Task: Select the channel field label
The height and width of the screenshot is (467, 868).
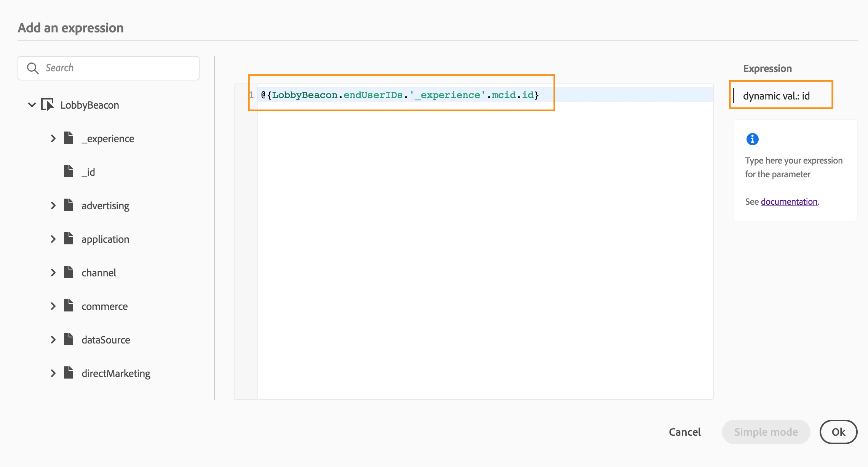Action: 99,273
